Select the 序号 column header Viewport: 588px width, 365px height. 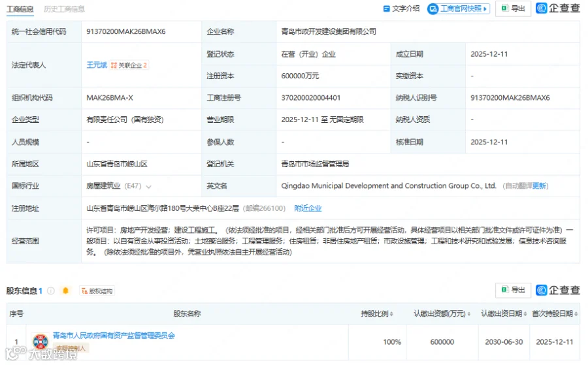point(16,313)
